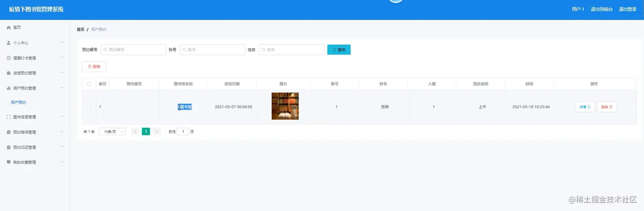Open the library bookshelf thumbnail image
Viewport: 644px width, 211px height.
tap(285, 106)
